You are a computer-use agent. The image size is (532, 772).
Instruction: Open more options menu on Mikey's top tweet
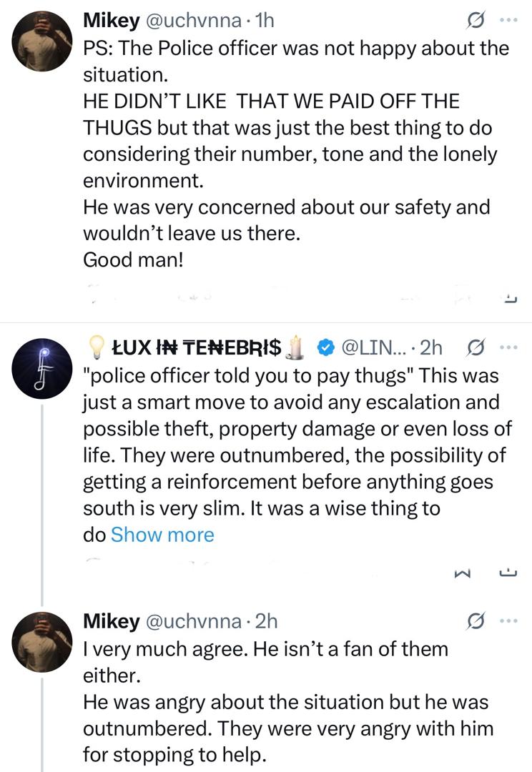click(x=508, y=21)
